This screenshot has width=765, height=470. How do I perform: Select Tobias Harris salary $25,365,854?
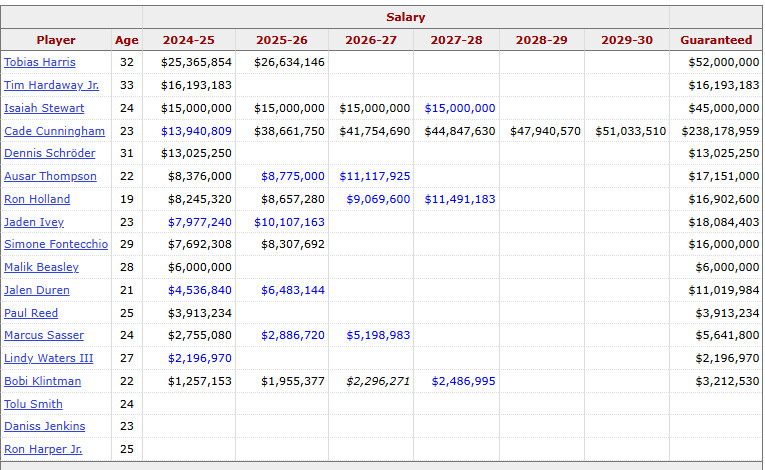point(196,62)
